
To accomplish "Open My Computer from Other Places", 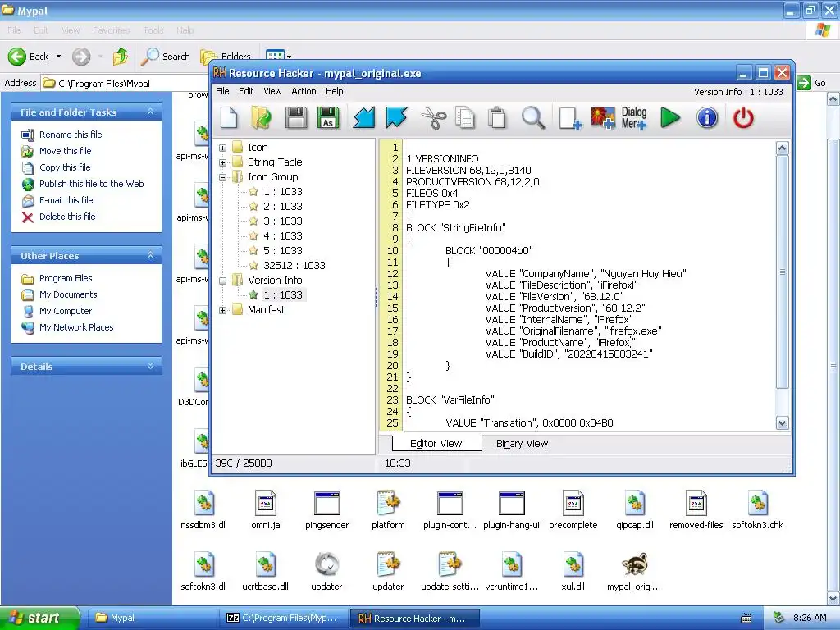I will [66, 311].
